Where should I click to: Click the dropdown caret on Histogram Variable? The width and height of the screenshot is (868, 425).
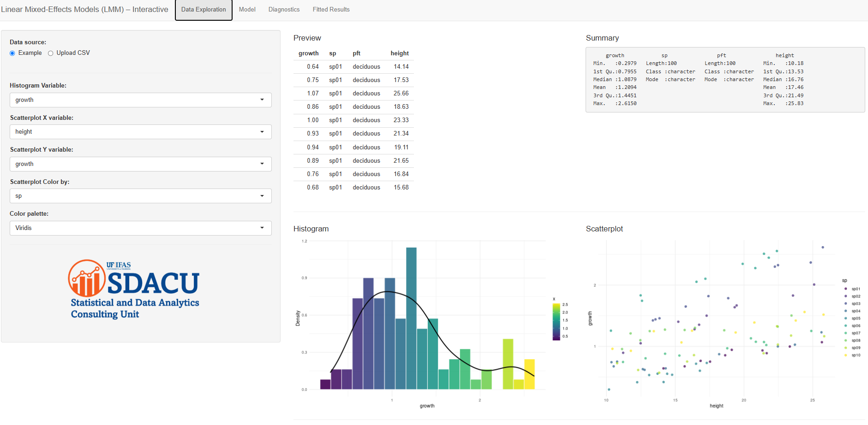263,100
